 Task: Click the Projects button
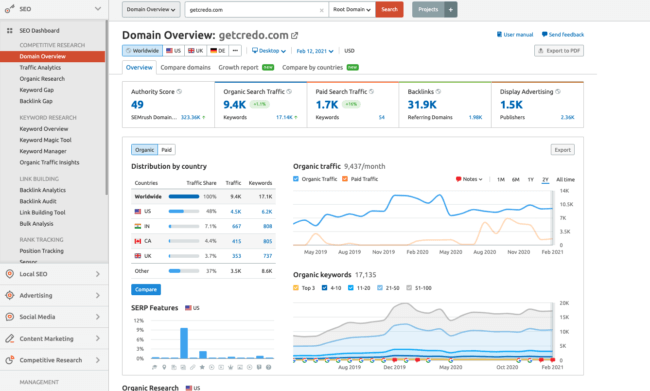[428, 10]
